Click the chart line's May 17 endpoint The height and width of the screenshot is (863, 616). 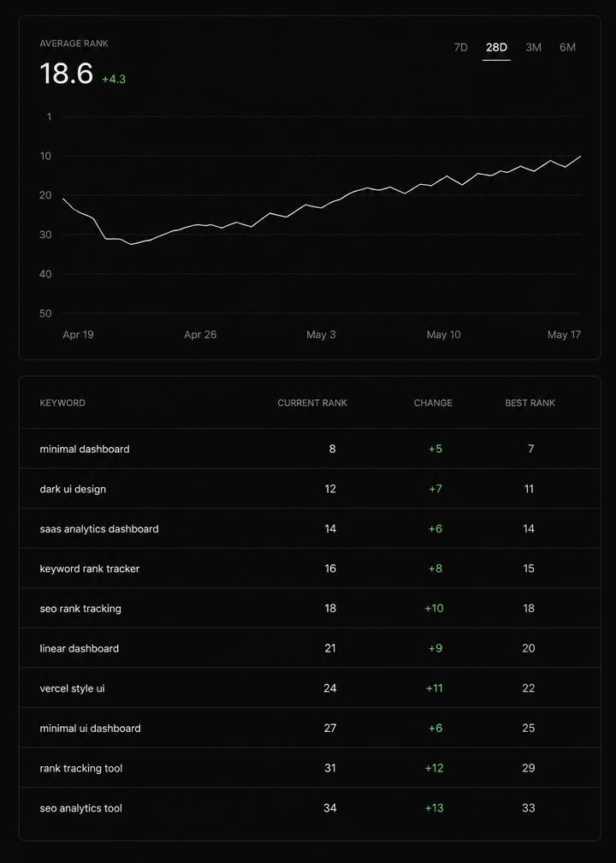[580, 157]
